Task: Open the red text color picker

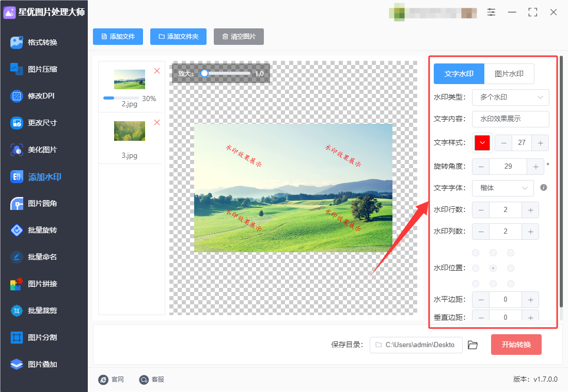Action: point(482,142)
